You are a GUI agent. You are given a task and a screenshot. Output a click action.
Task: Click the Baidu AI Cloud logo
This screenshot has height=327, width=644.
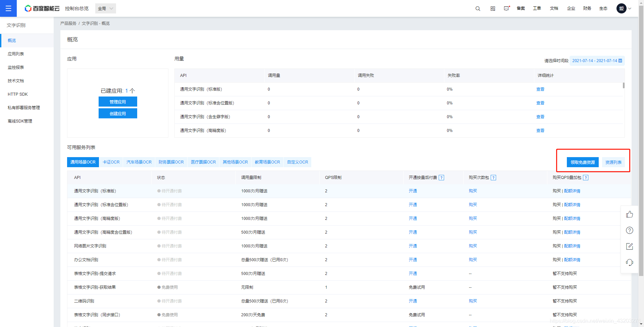(42, 8)
